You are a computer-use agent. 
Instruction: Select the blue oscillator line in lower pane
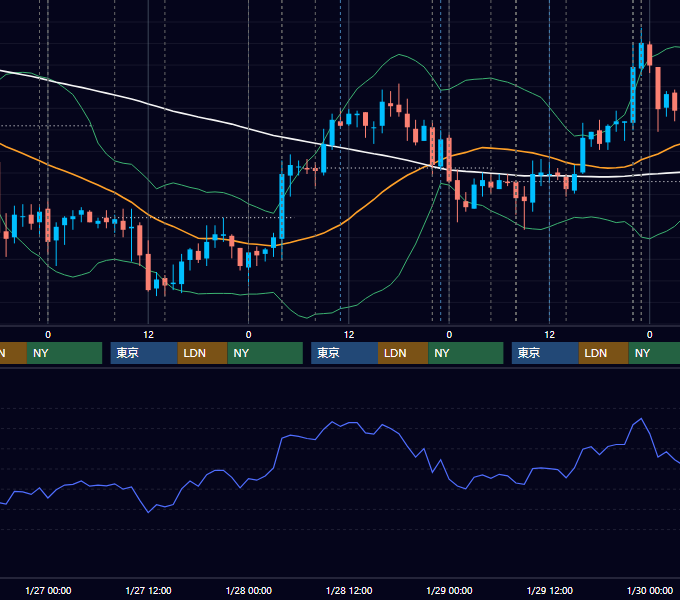click(278, 451)
